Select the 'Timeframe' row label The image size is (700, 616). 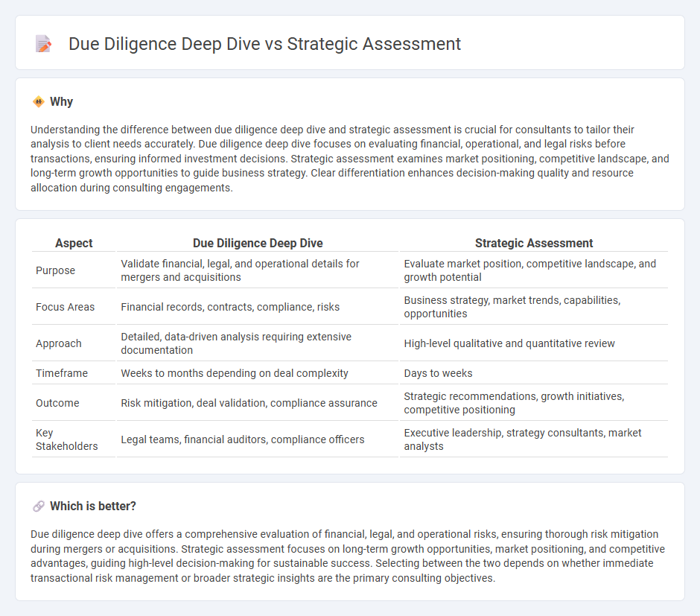(62, 373)
